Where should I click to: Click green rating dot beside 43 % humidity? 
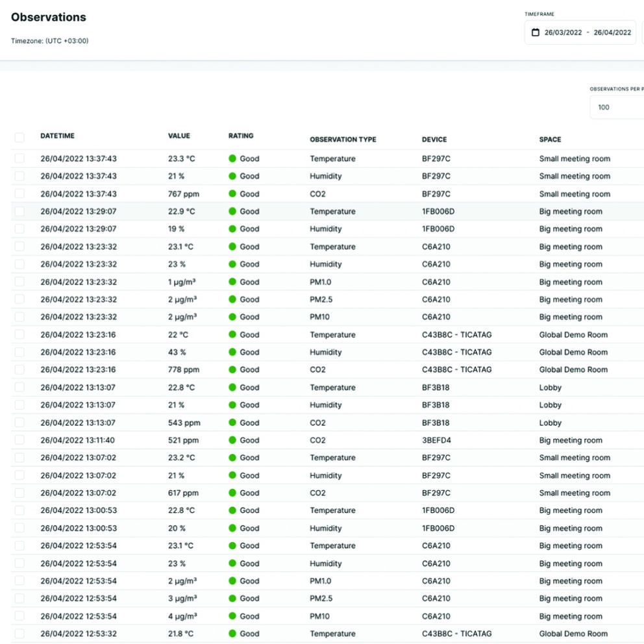click(x=232, y=352)
